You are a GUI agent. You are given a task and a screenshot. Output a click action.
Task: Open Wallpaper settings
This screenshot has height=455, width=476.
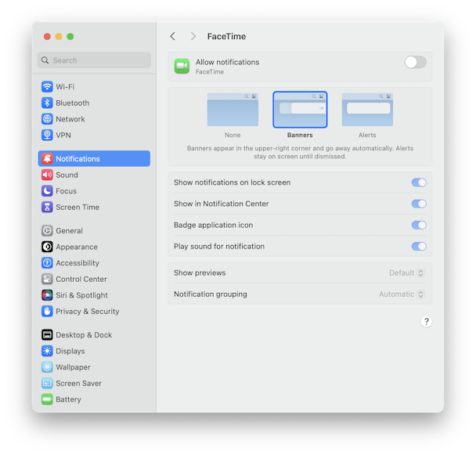coord(94,367)
